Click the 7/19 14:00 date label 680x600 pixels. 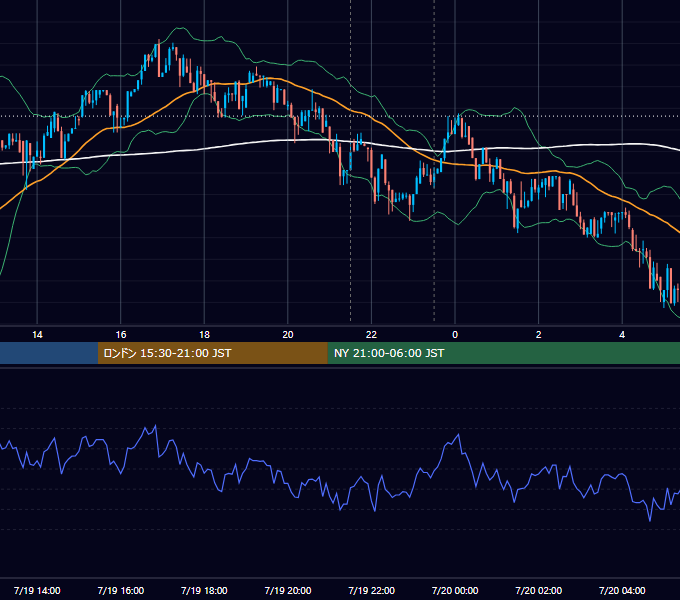[37, 590]
